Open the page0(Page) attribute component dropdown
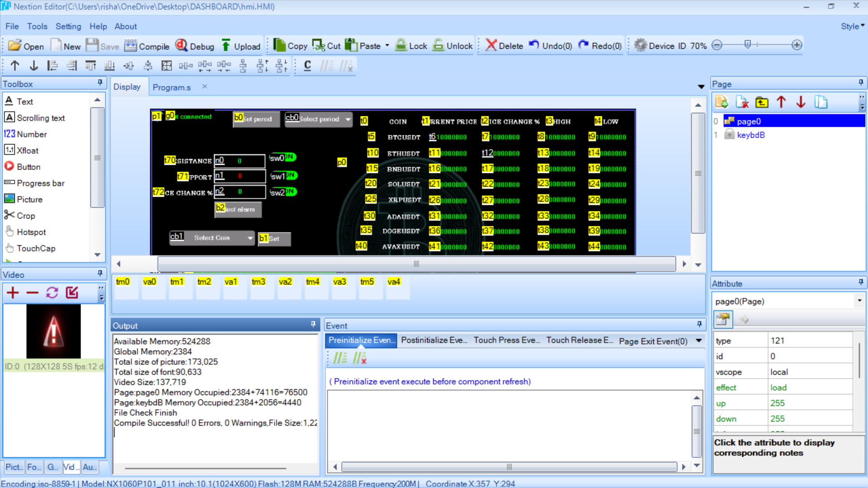Viewport: 868px width, 488px height. coord(859,301)
